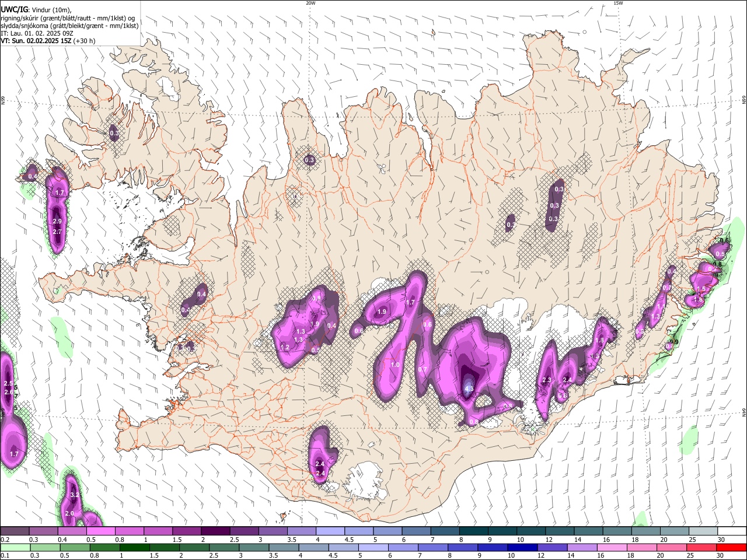Click the pink upper swatch between 0.5 and 0.8
This screenshot has height=560, width=747.
point(100,531)
